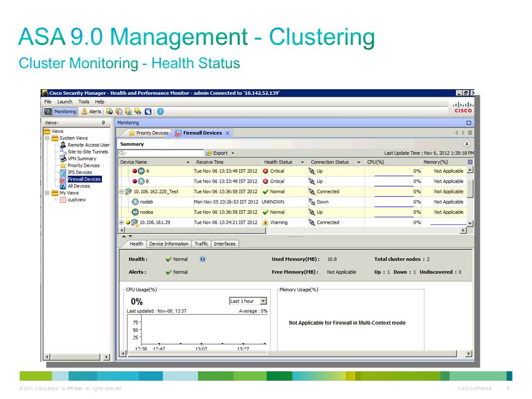
Task: Select All Devices view
Action: click(79, 186)
